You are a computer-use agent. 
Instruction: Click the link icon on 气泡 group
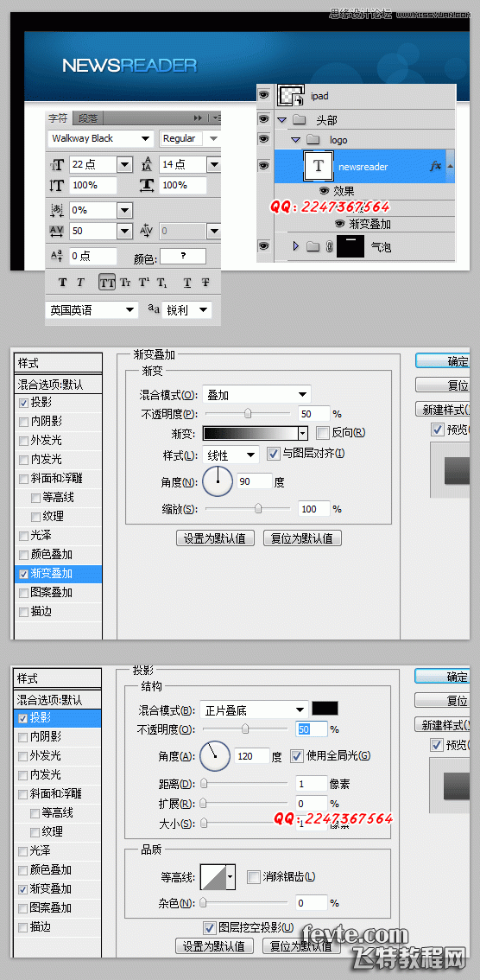click(329, 247)
